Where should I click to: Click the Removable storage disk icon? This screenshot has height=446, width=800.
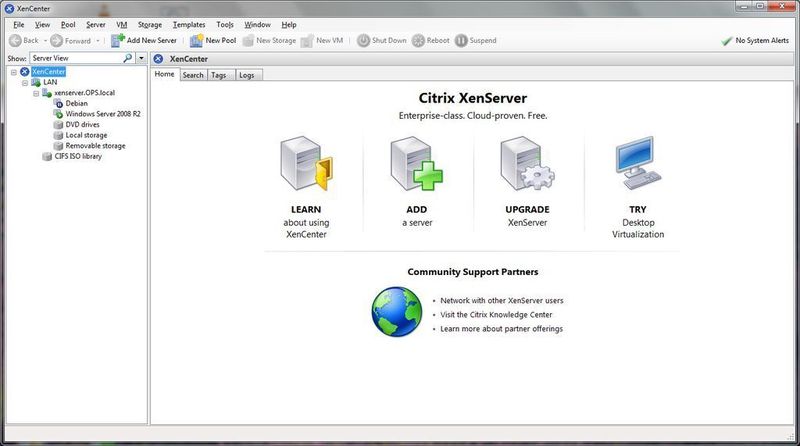click(x=58, y=146)
